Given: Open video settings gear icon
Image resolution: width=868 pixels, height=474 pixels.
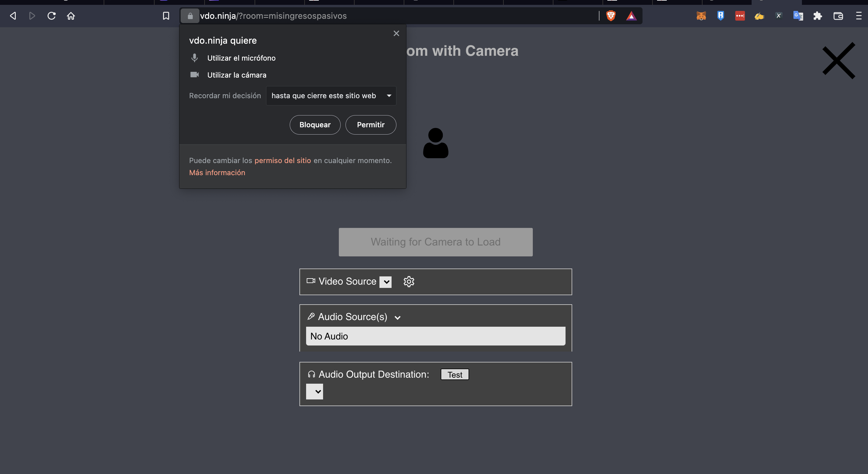Looking at the screenshot, I should [x=409, y=281].
